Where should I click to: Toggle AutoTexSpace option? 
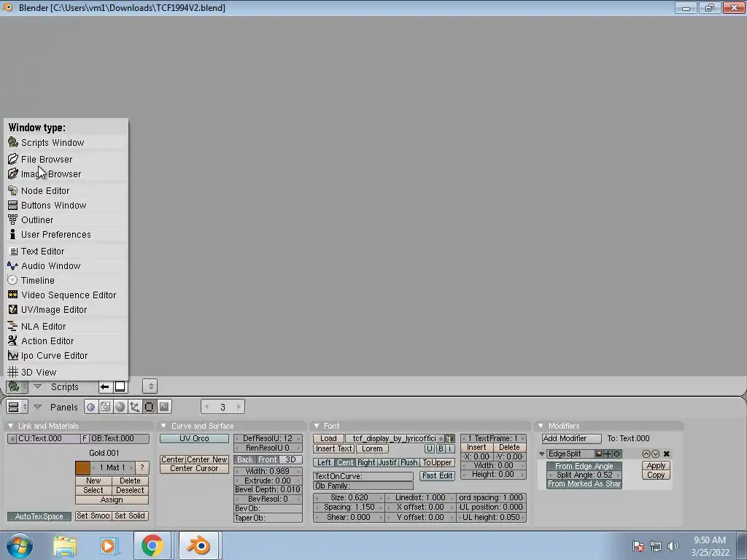(39, 516)
